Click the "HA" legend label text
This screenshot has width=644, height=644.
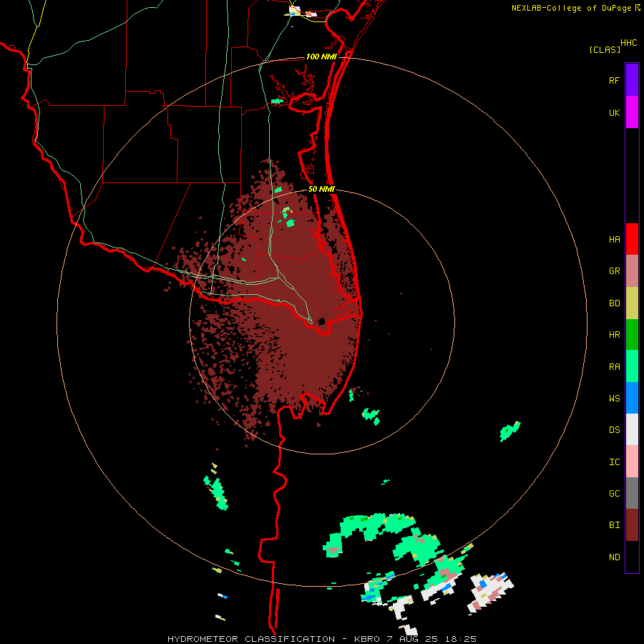614,240
